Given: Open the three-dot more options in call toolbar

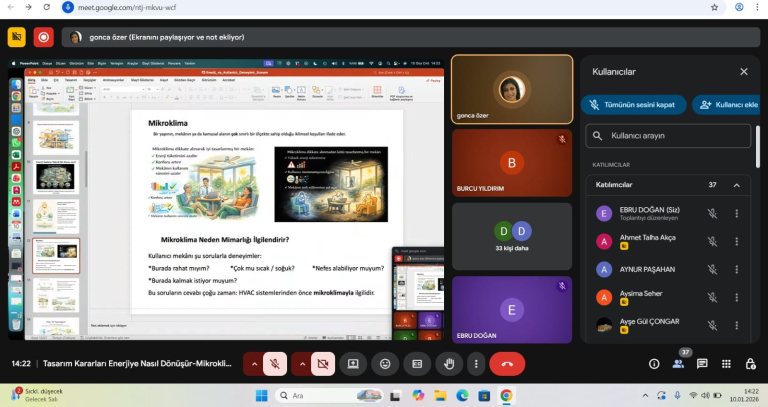Looking at the screenshot, I should click(x=476, y=364).
